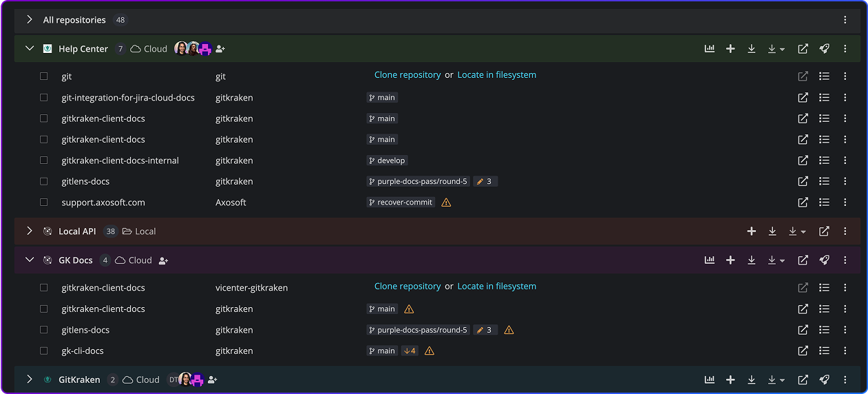Click the plus add-repository icon in Local API row
This screenshot has height=394, width=868.
752,231
